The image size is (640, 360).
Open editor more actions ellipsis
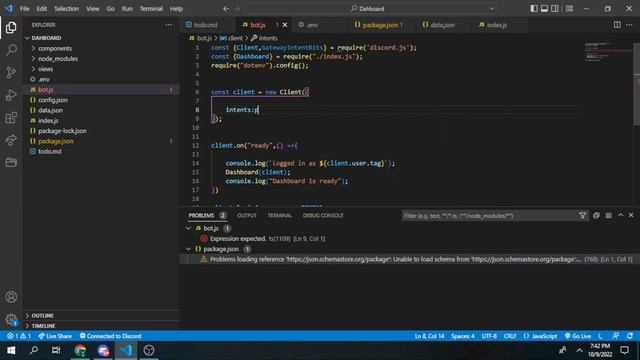coord(629,25)
